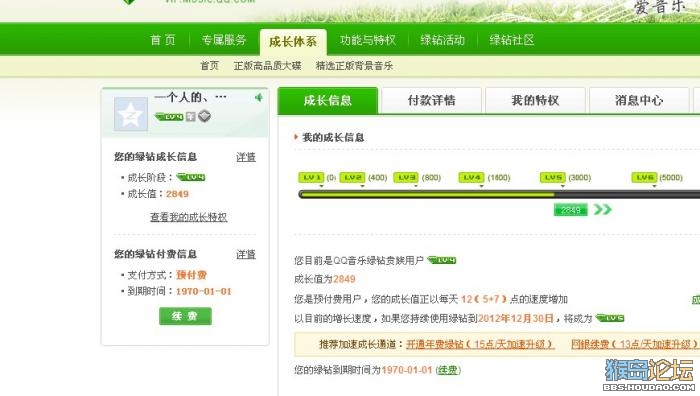
Task: Click the 2849 value marker below progress bar
Action: 571,210
